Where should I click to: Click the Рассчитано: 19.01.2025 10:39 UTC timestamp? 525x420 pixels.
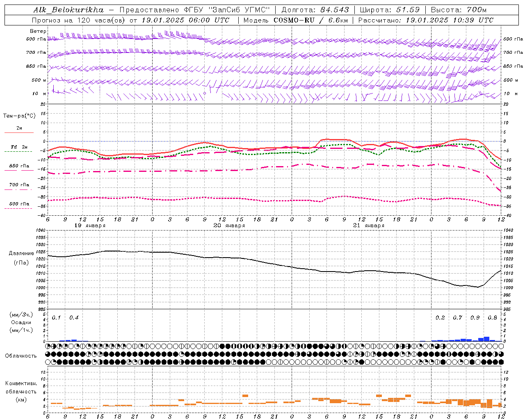click(426, 20)
